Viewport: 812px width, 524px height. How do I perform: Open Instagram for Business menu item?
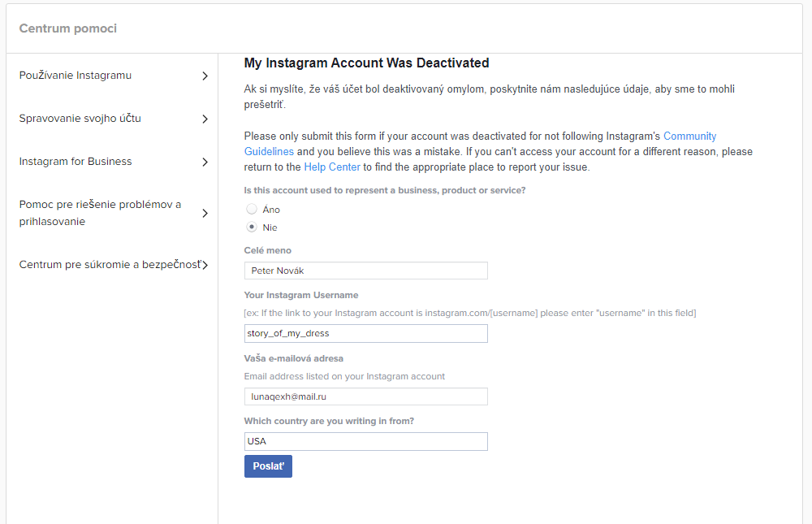pyautogui.click(x=75, y=161)
